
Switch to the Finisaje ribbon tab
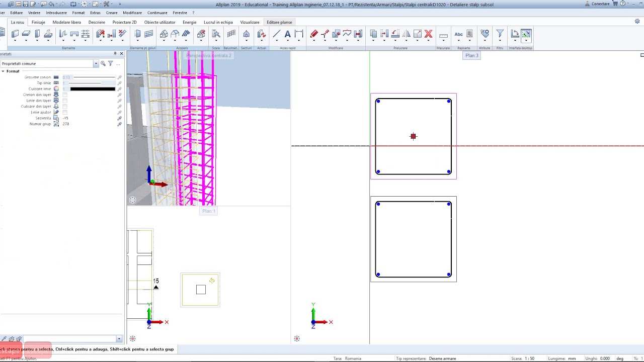point(38,22)
